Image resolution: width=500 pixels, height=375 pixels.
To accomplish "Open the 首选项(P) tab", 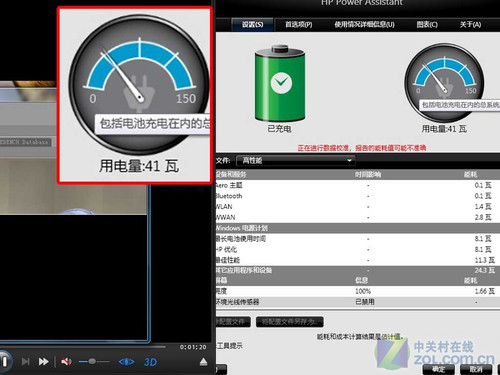I will [299, 24].
